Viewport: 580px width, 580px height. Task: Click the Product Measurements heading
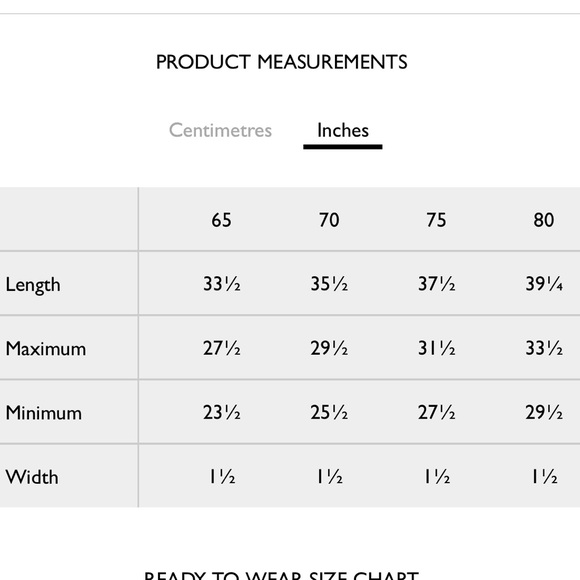pyautogui.click(x=281, y=62)
